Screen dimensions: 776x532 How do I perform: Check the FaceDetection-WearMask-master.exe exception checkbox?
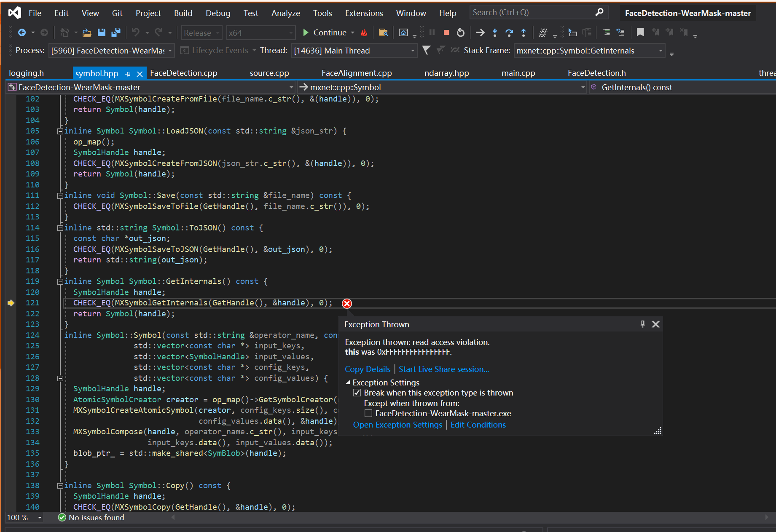coord(368,413)
